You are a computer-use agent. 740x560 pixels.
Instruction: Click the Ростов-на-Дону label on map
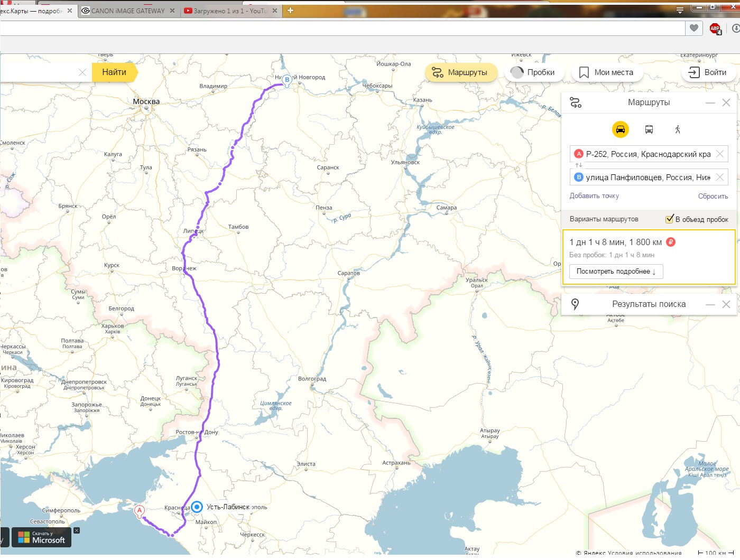[197, 432]
